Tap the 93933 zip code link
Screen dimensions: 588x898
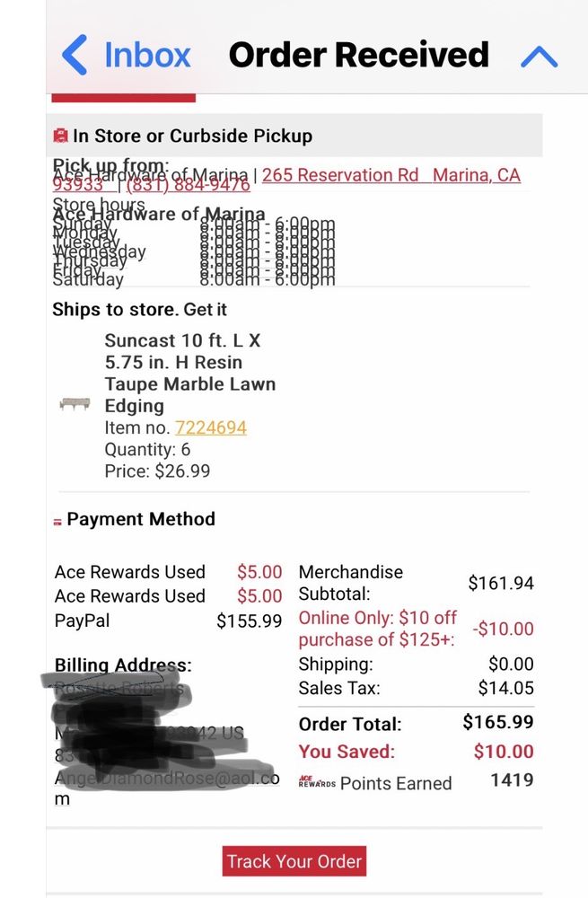tap(78, 186)
